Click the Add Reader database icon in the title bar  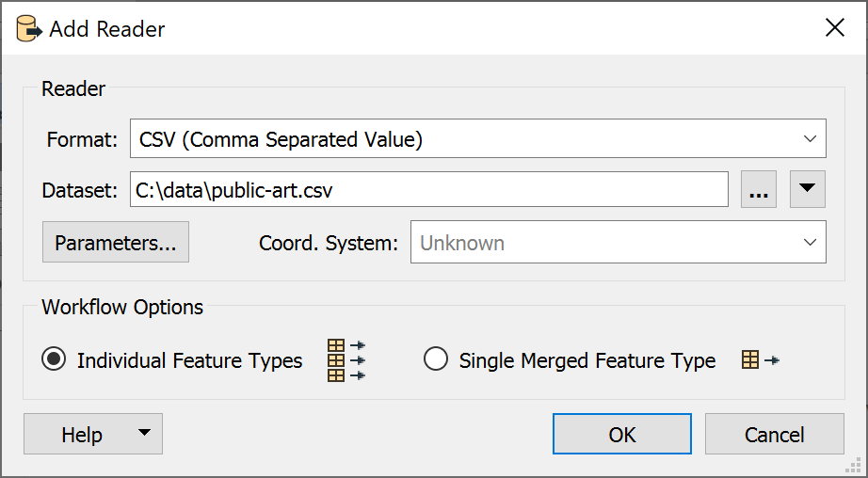click(x=29, y=29)
